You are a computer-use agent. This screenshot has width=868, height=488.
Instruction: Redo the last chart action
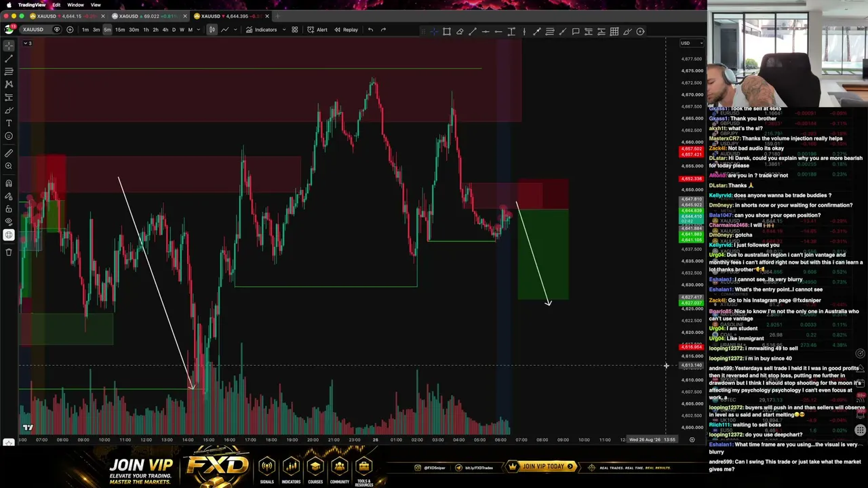tap(383, 30)
